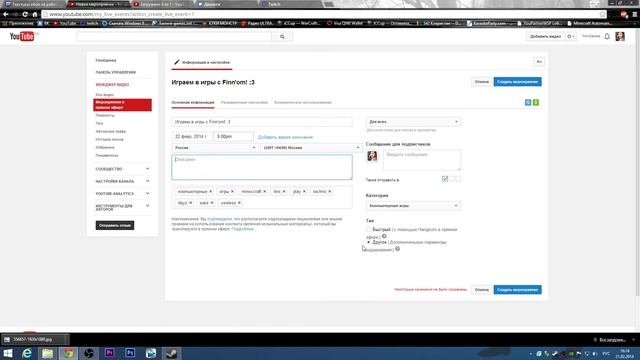The image size is (640, 360).
Task: Open the third event settings tab
Action: click(302, 102)
